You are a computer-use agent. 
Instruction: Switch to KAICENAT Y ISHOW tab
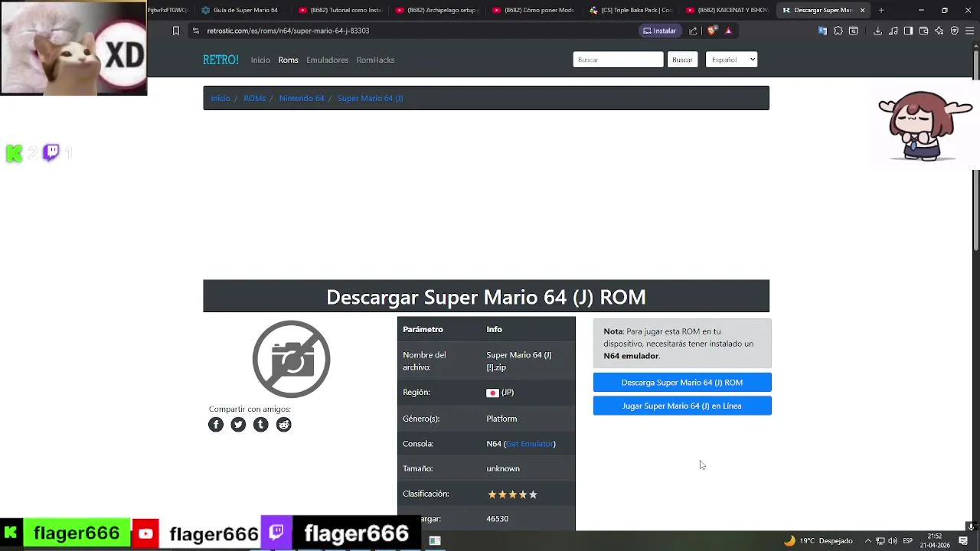point(727,10)
